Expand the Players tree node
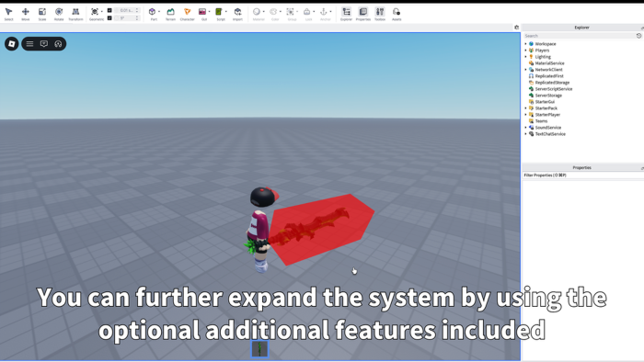Viewport: 644px width, 362px height. [x=525, y=51]
